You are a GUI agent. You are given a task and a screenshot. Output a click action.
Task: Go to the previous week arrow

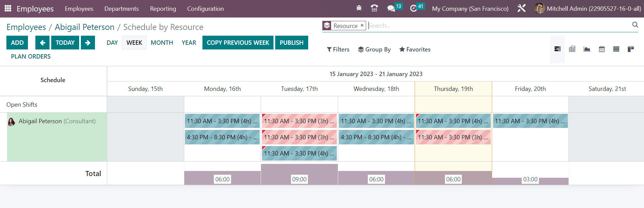click(x=42, y=43)
